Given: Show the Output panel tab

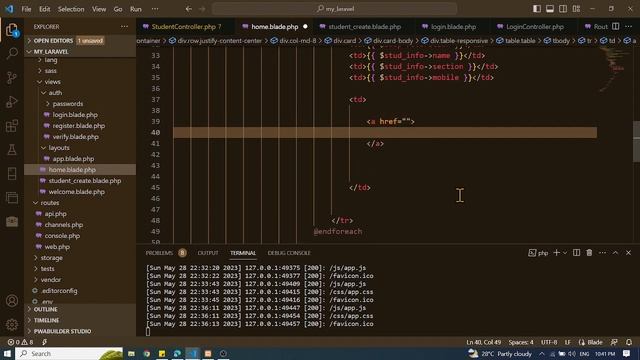Looking at the screenshot, I should (208, 253).
